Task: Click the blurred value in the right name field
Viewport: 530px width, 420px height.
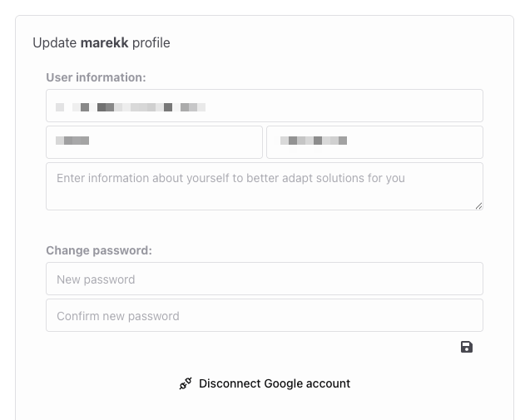Action: point(313,141)
